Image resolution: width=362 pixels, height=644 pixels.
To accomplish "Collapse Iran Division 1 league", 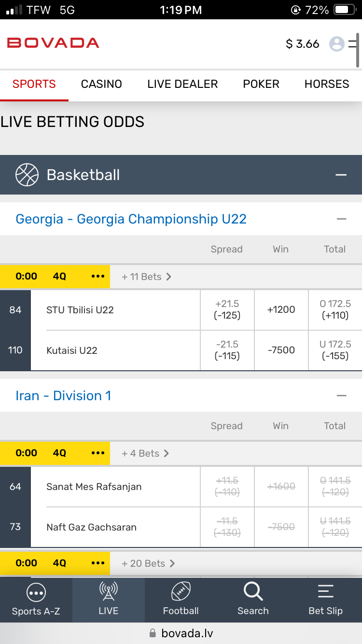I will [342, 396].
